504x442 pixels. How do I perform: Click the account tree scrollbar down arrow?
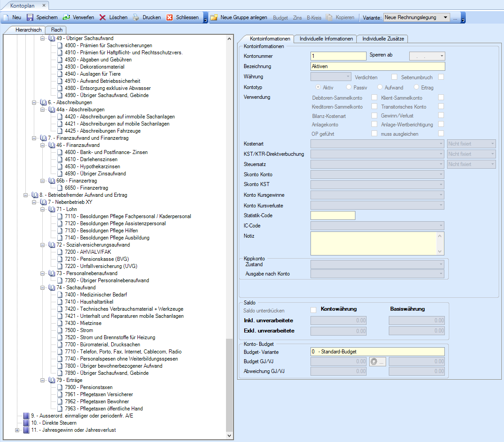point(229,436)
